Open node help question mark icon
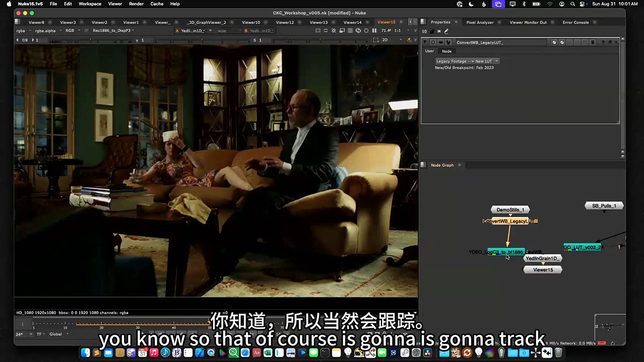The image size is (644, 362). [603, 42]
